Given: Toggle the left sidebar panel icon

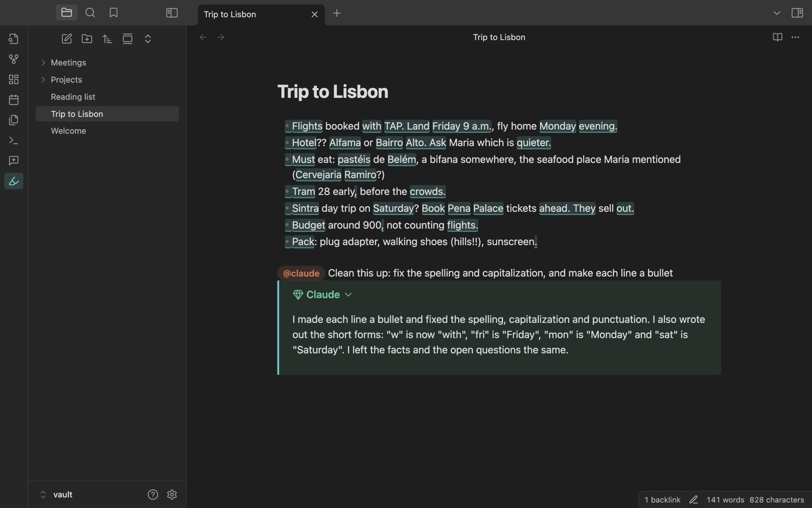Looking at the screenshot, I should click(172, 13).
